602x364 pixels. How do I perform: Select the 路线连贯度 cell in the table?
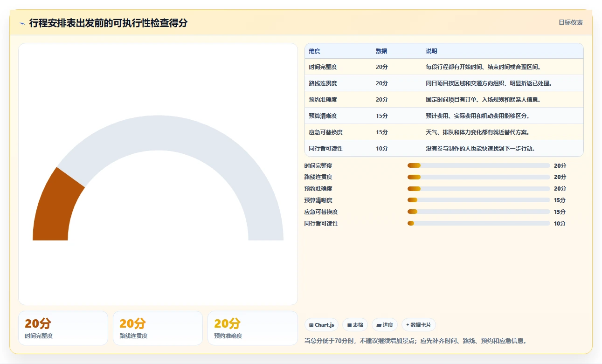coord(323,83)
